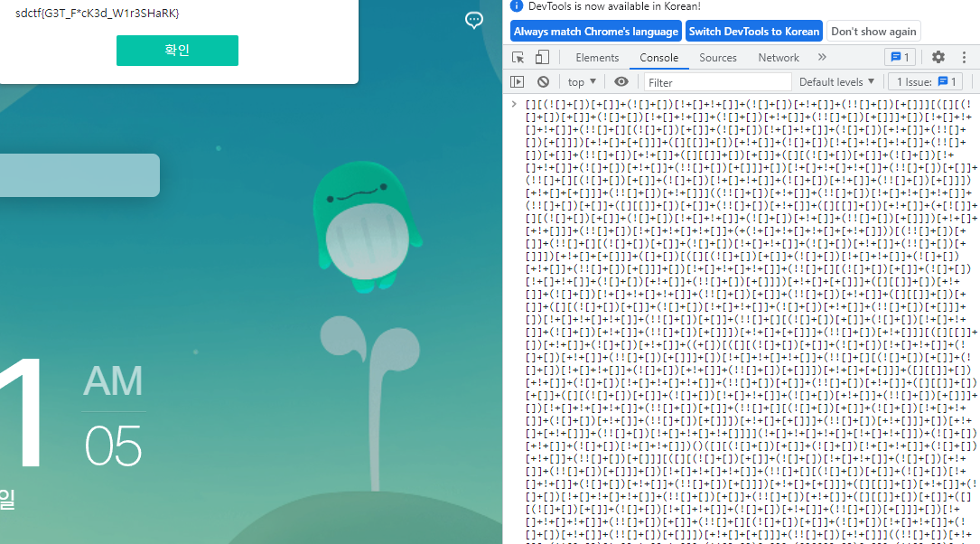The image size is (980, 544).
Task: Toggle the device toolbar icon
Action: (542, 58)
